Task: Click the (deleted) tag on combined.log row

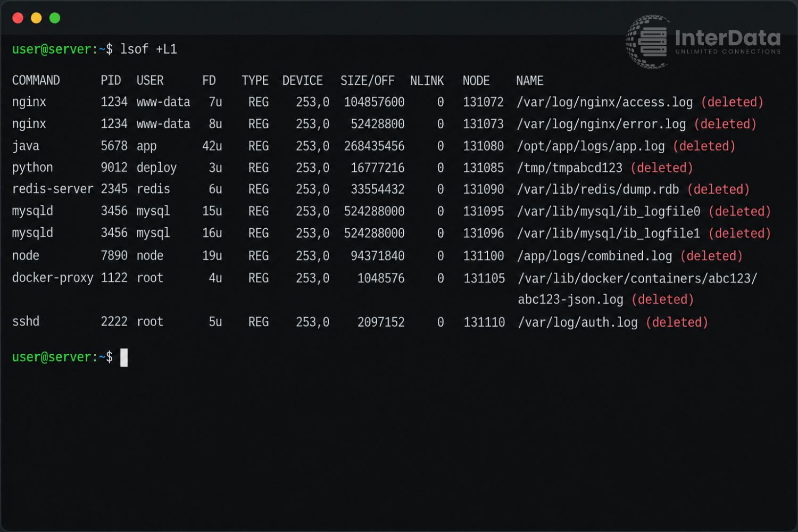Action: (711, 256)
